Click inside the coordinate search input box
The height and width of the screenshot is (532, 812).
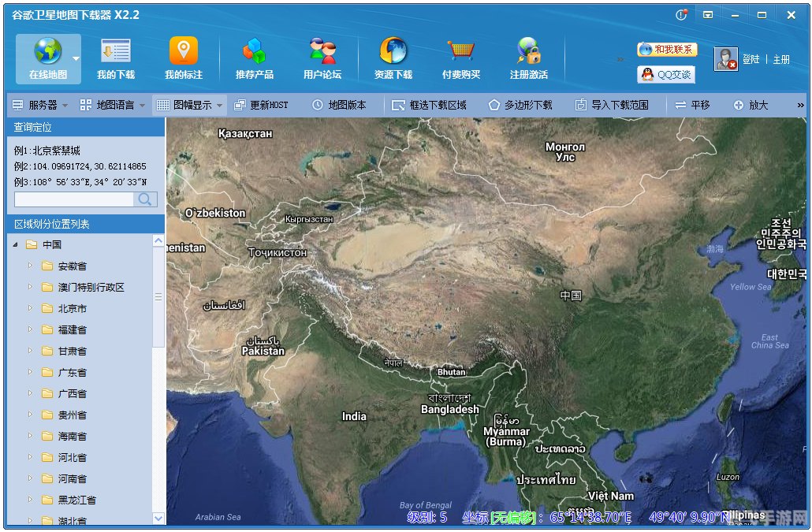click(x=75, y=199)
